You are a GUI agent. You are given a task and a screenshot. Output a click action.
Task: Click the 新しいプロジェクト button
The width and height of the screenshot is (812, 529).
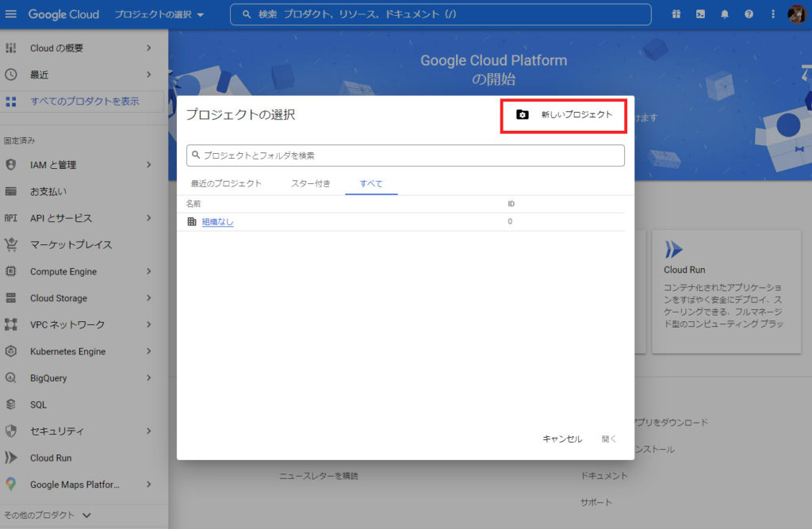(x=564, y=115)
